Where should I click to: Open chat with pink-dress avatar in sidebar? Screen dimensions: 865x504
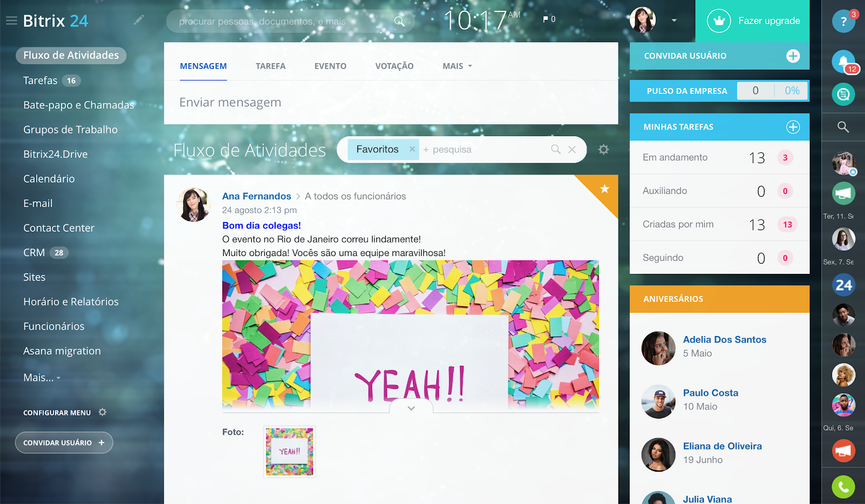(x=843, y=164)
